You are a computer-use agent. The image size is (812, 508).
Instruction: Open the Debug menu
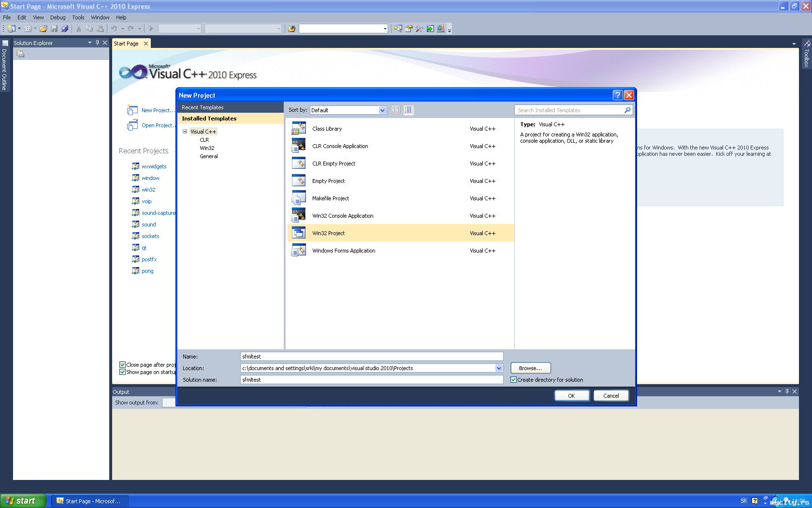58,17
